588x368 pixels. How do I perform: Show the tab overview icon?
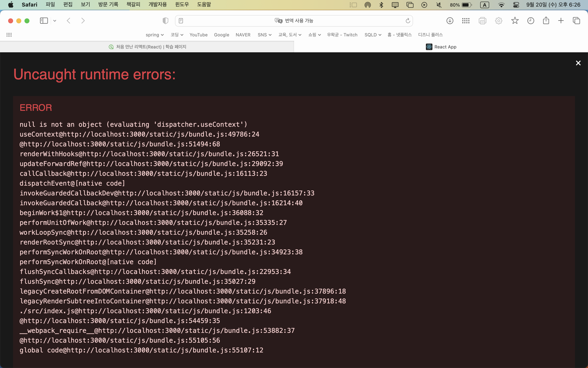576,21
